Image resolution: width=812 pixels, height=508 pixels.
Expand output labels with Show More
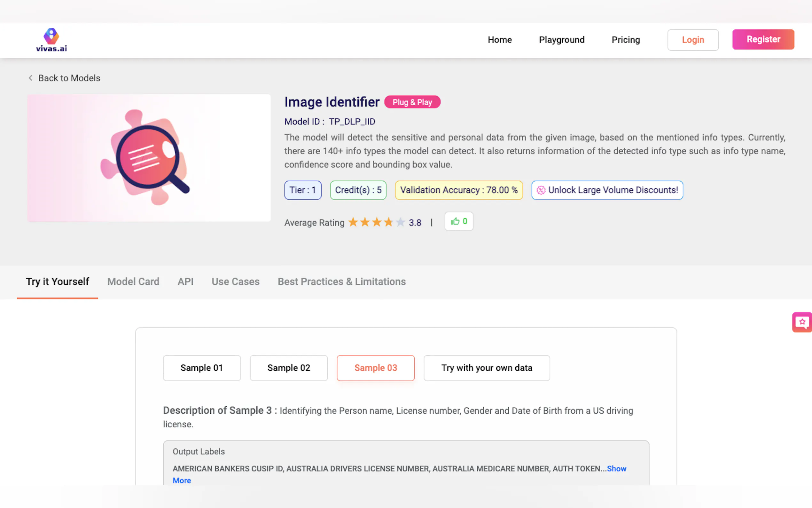click(x=616, y=469)
